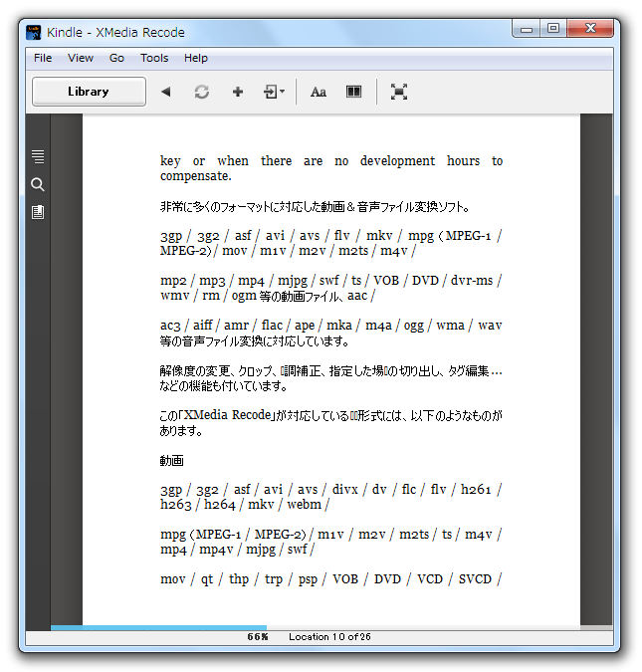642x672 pixels.
Task: Click the word 'SVCD' in the last line
Action: 475,579
